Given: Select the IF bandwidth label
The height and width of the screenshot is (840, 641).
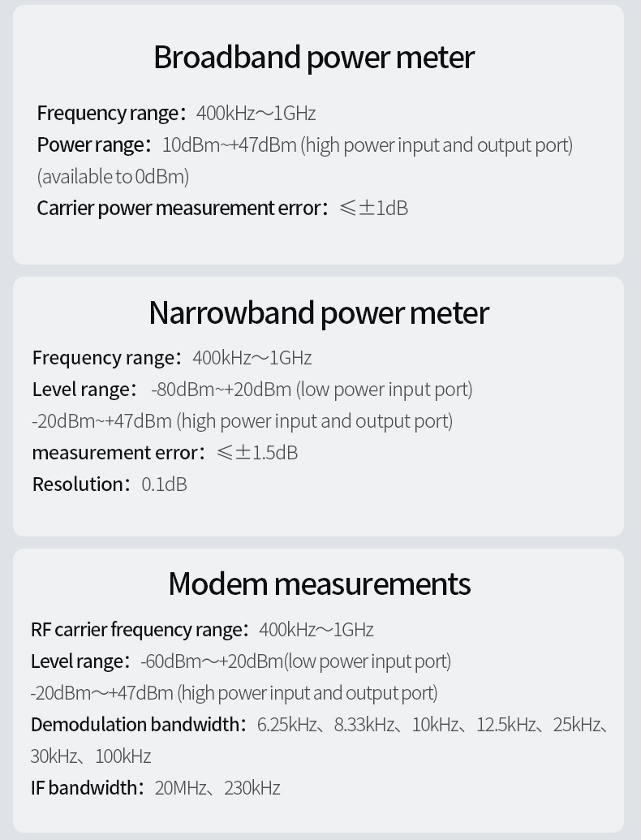Looking at the screenshot, I should [x=85, y=788].
